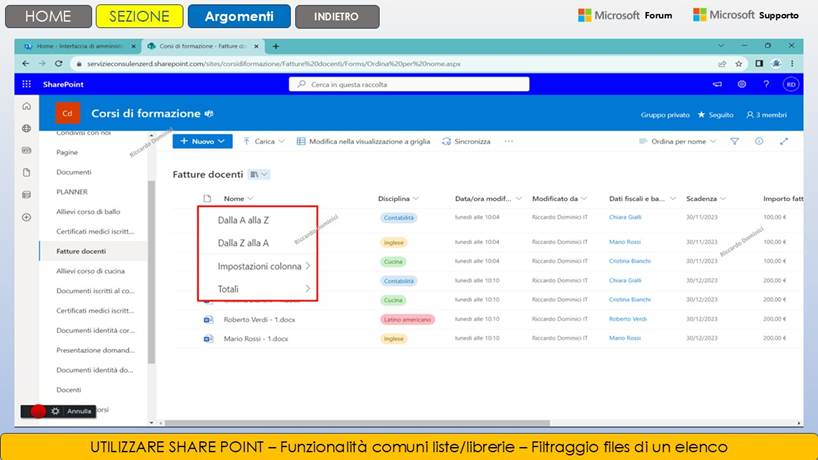The height and width of the screenshot is (460, 818).
Task: Click the Cd site logo tile
Action: [x=67, y=113]
